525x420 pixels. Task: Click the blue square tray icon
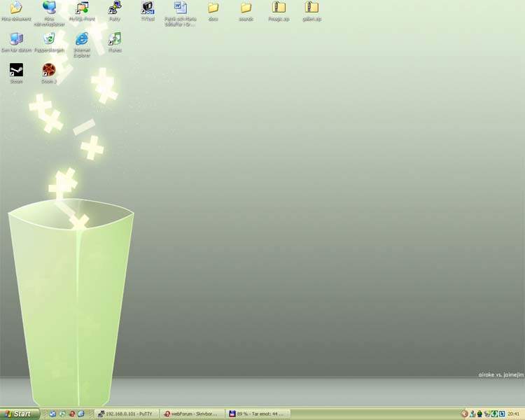point(502,414)
